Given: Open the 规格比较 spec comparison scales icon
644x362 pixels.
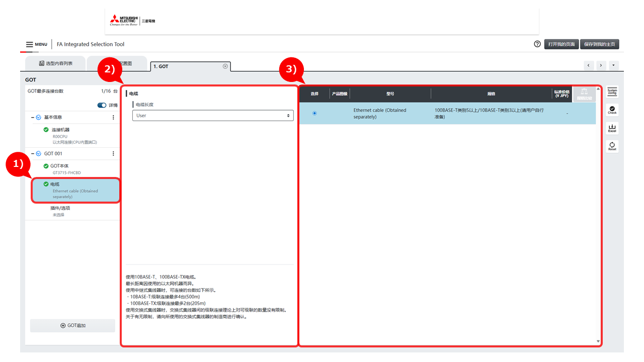Looking at the screenshot, I should pos(584,94).
